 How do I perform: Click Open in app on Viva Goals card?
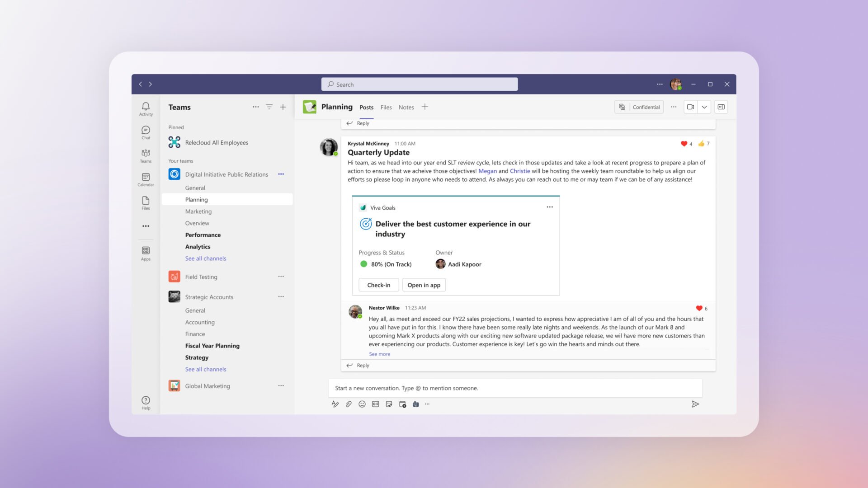[x=424, y=285]
